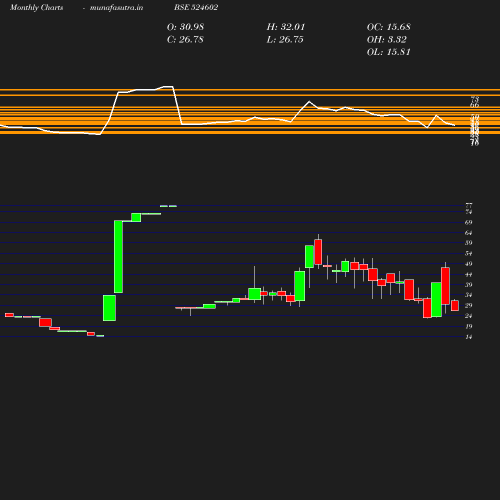Click the tallest green candle reaching 69
The image size is (500, 500).
pos(118,257)
